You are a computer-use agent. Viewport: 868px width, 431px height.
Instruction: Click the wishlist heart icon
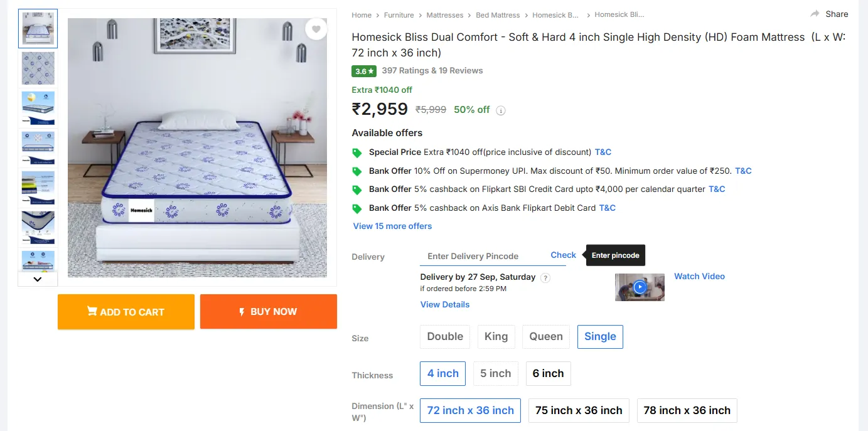click(x=316, y=29)
